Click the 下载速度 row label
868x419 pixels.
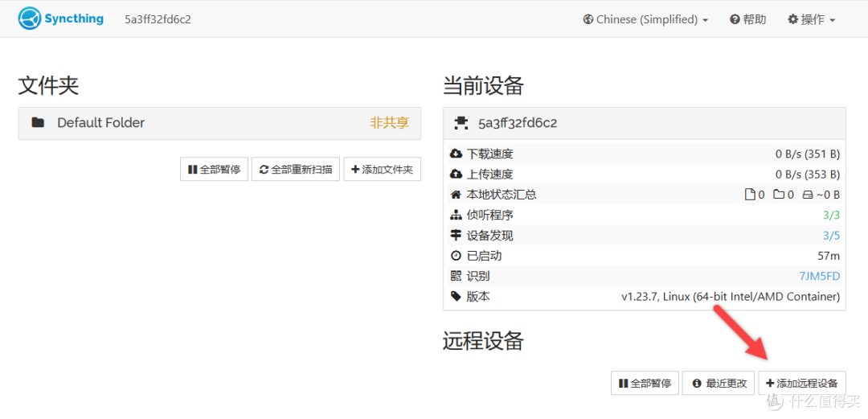pos(490,154)
